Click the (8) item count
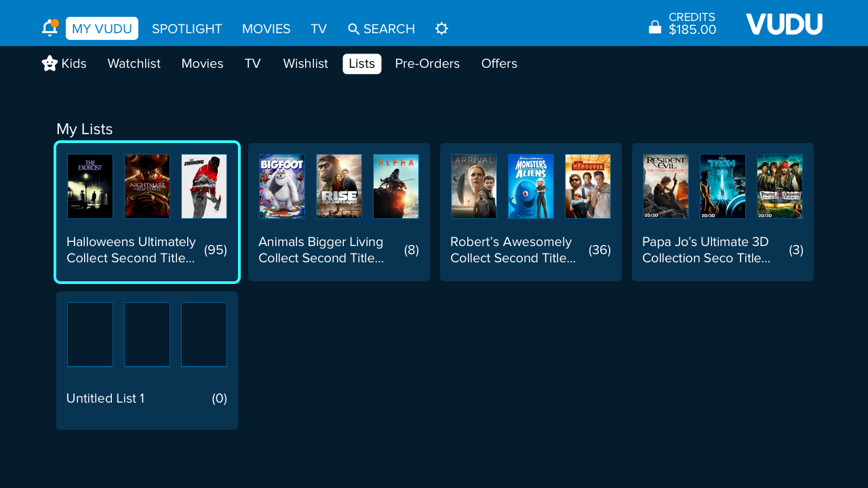The width and height of the screenshot is (868, 488). [x=412, y=250]
